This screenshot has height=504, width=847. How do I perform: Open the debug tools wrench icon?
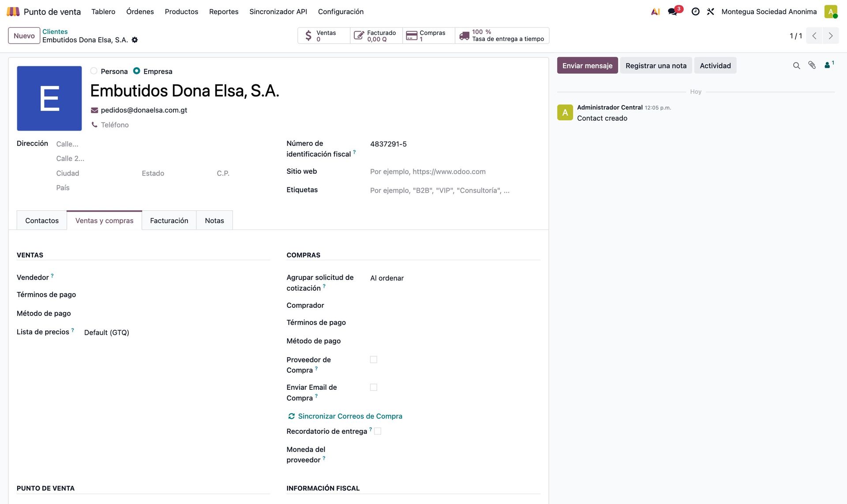click(x=710, y=11)
